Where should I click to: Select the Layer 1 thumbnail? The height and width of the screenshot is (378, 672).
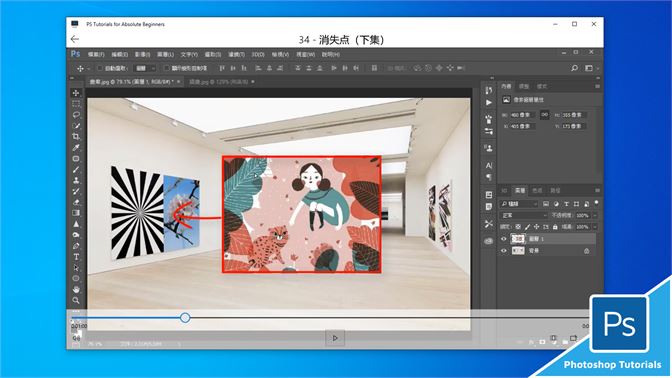click(x=518, y=239)
